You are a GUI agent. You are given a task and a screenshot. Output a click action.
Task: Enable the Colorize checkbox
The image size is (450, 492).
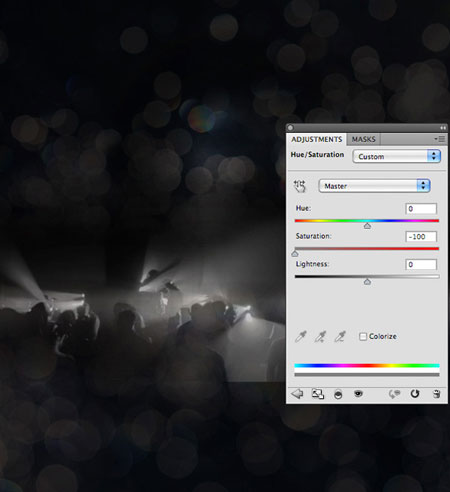click(x=363, y=336)
